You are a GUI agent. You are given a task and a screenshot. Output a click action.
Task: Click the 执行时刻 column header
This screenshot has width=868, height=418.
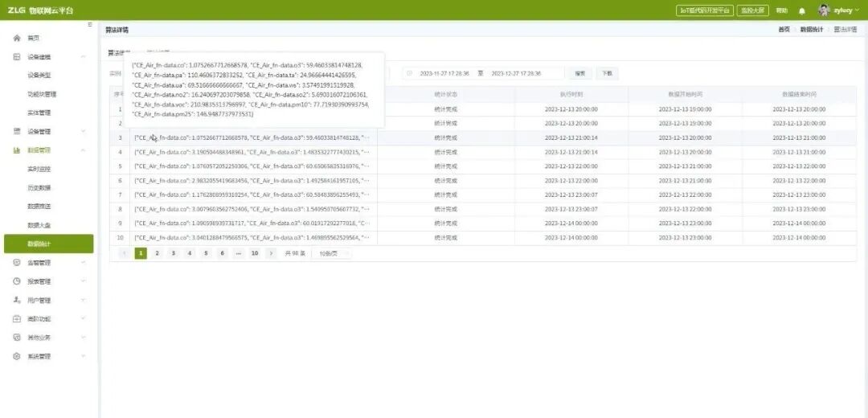pos(571,94)
